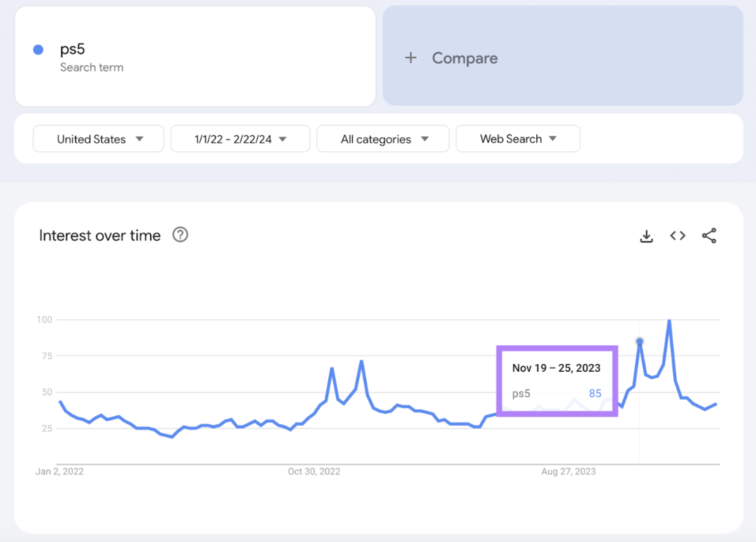Click the question mark help icon
This screenshot has height=542, width=756.
point(180,235)
